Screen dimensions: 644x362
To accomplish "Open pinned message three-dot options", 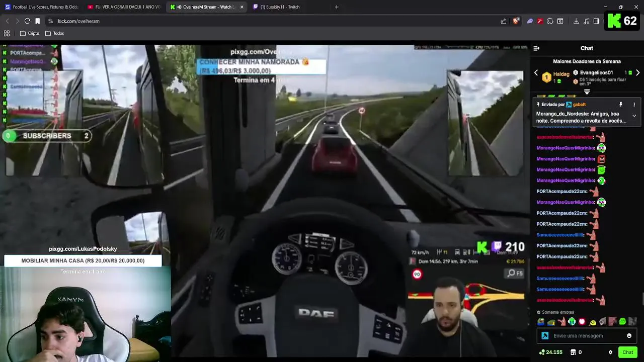I will point(634,105).
